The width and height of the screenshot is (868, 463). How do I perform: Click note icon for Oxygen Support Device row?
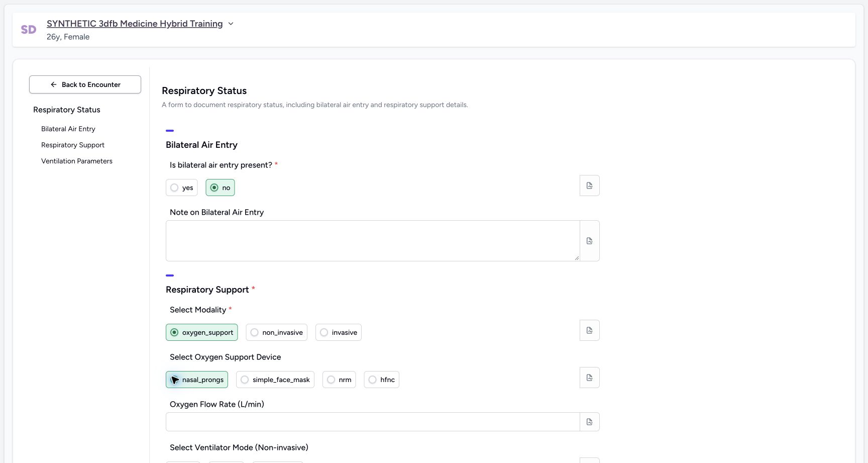point(589,378)
